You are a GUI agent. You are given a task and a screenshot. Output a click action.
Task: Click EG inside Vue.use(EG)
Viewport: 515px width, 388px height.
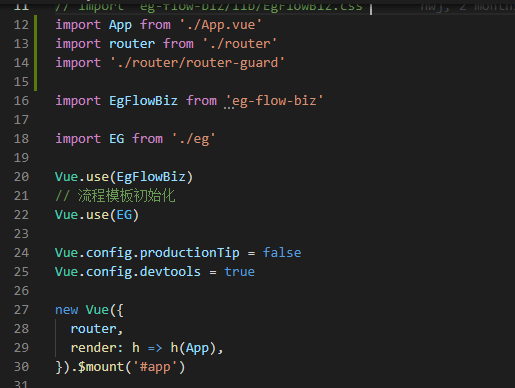(x=124, y=215)
